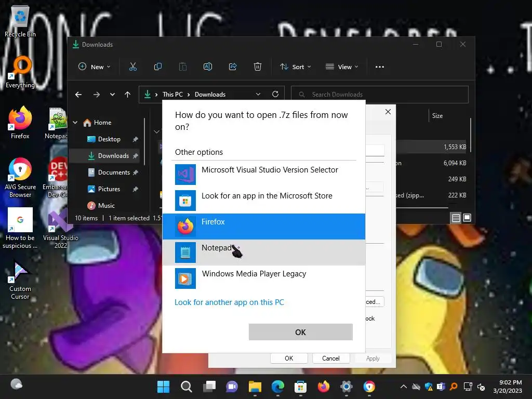Viewport: 532px width, 399px height.
Task: Go up one folder level
Action: (128, 95)
